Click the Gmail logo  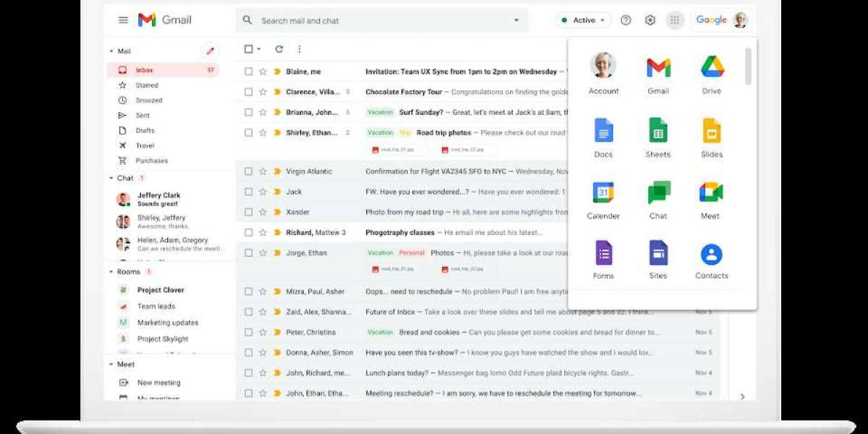click(x=164, y=20)
